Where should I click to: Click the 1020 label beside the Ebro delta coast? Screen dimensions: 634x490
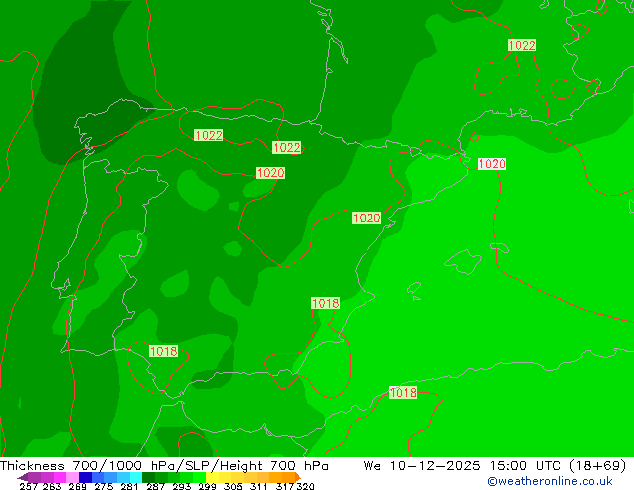366,218
